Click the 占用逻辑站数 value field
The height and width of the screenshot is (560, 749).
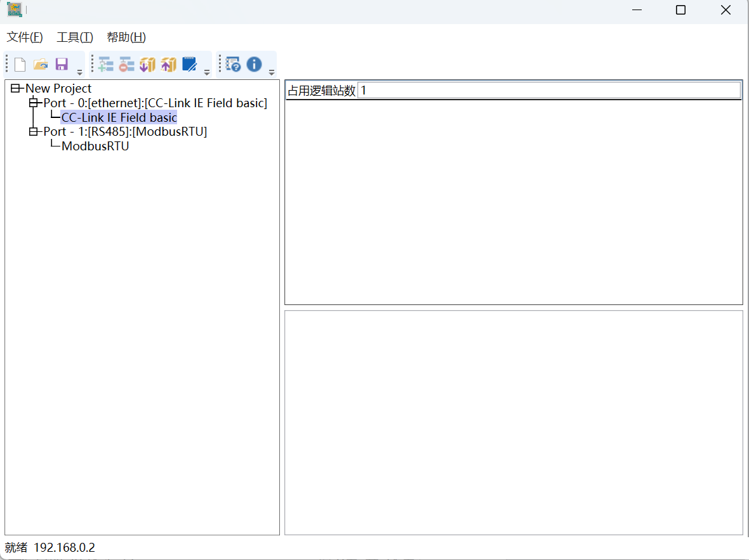[x=549, y=90]
